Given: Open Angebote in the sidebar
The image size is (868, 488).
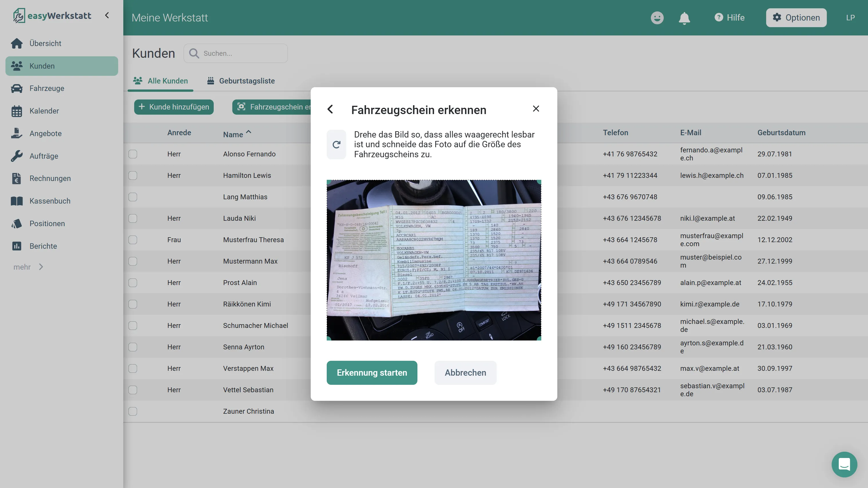Looking at the screenshot, I should [x=62, y=134].
